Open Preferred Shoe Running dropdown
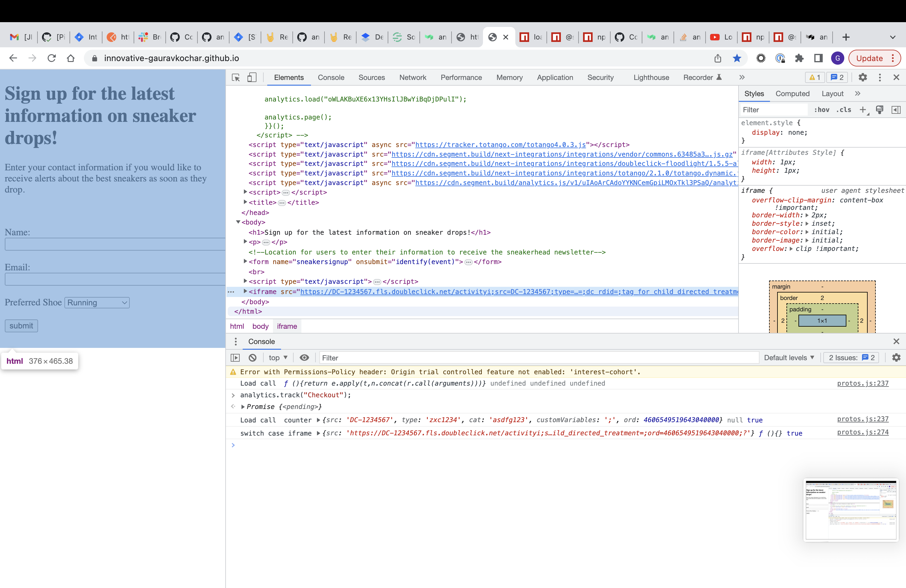This screenshot has width=906, height=588. (x=97, y=303)
